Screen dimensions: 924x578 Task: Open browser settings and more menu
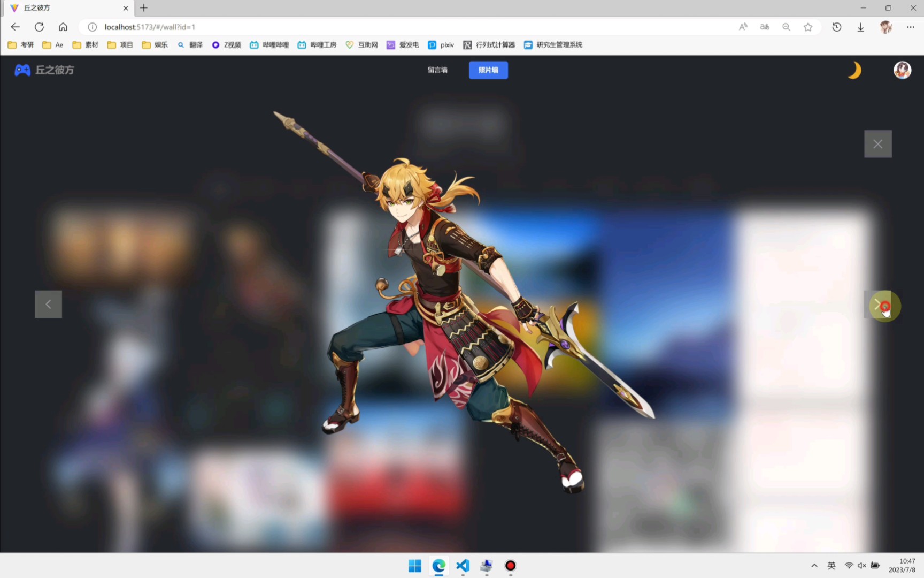[x=910, y=27]
